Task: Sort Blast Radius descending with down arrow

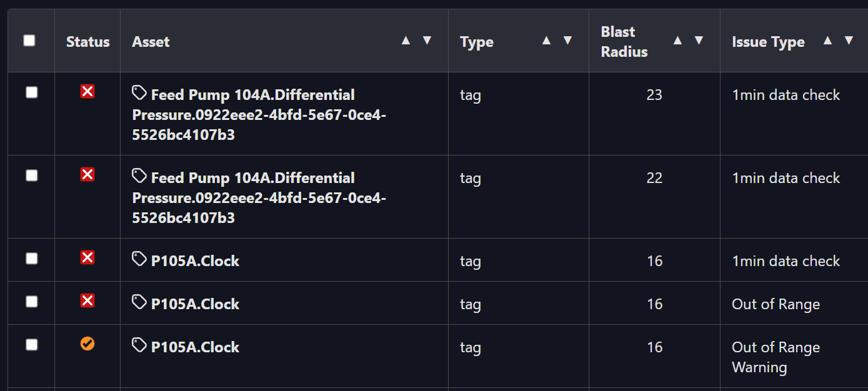Action: 699,41
